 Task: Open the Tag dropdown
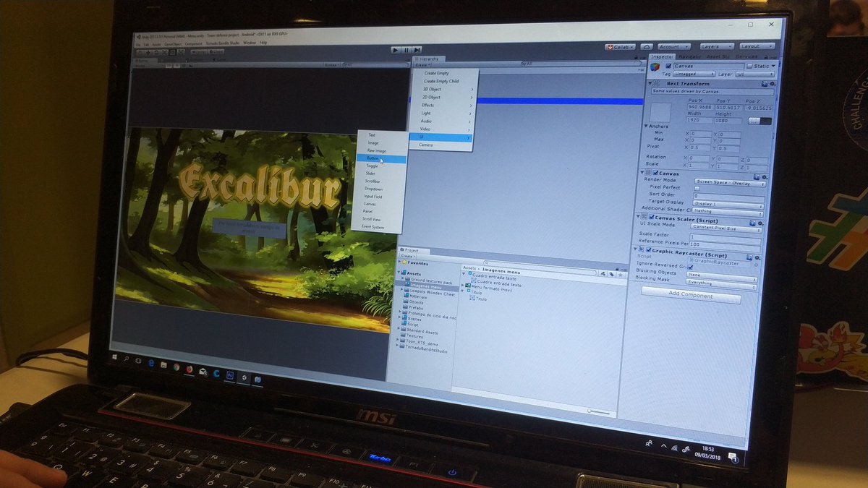[x=694, y=74]
